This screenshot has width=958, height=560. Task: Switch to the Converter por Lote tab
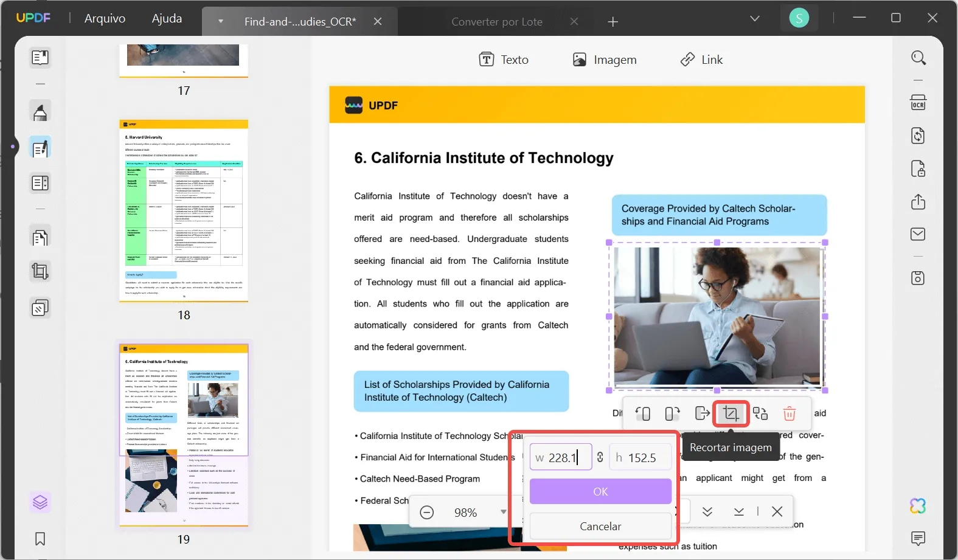496,22
